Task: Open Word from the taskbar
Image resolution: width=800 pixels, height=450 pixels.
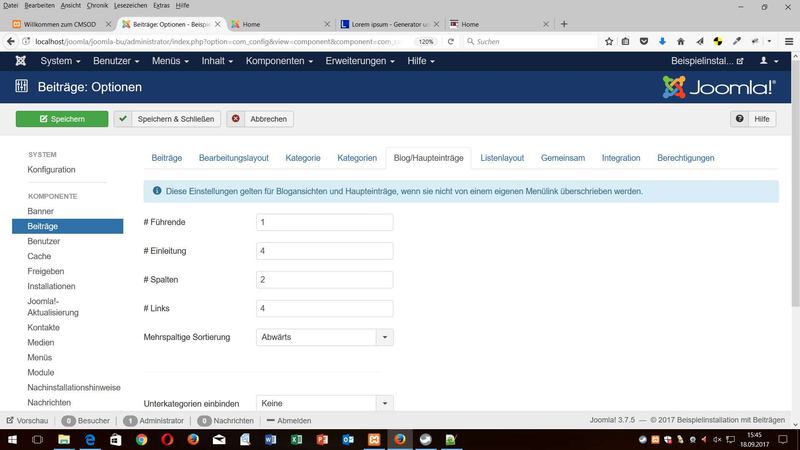Action: [270, 439]
